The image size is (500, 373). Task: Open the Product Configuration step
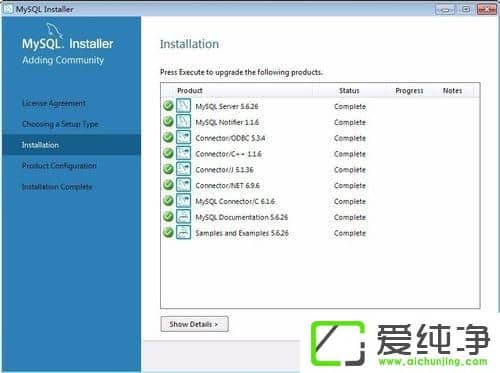coord(59,166)
